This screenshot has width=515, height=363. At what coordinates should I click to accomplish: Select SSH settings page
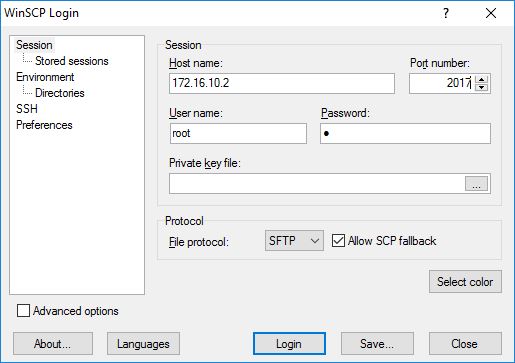click(x=27, y=109)
